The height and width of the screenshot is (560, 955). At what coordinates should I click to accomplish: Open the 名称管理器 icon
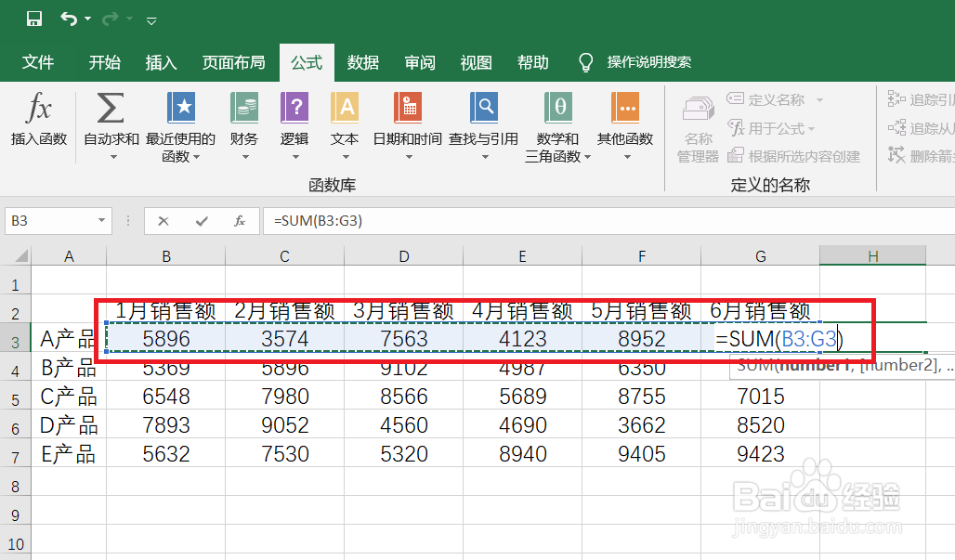click(698, 109)
